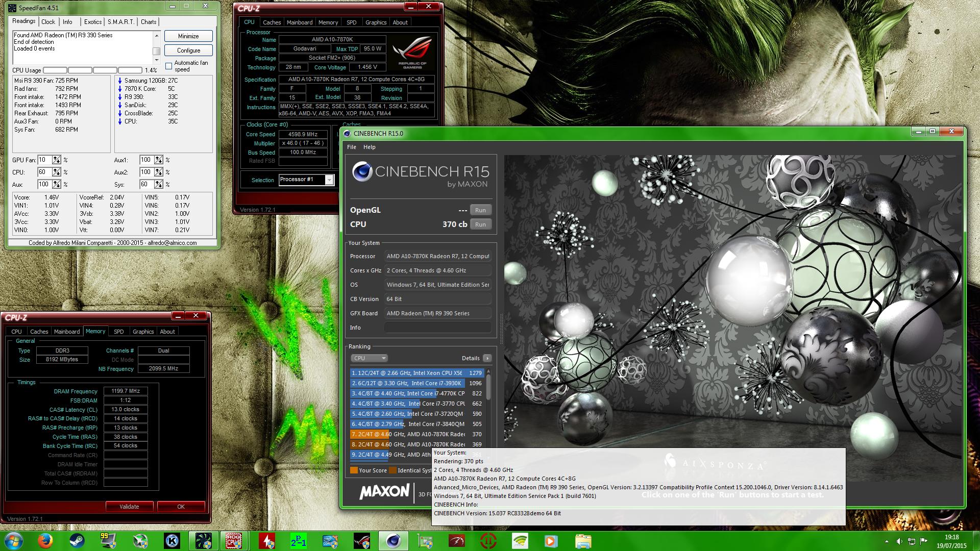
Task: Click the GPU Fan percentage stepper
Action: click(x=57, y=160)
